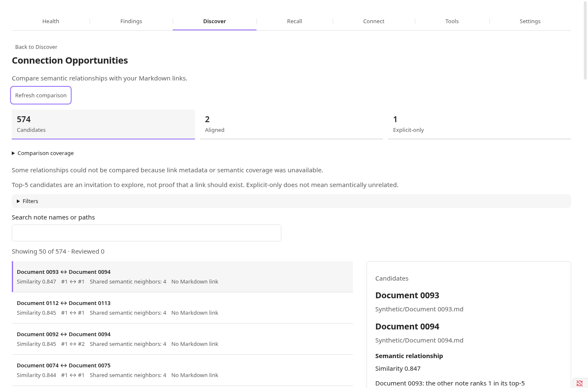Viewport: 588px width, 388px height.
Task: Select the 574 Candidates category
Action: [103, 124]
